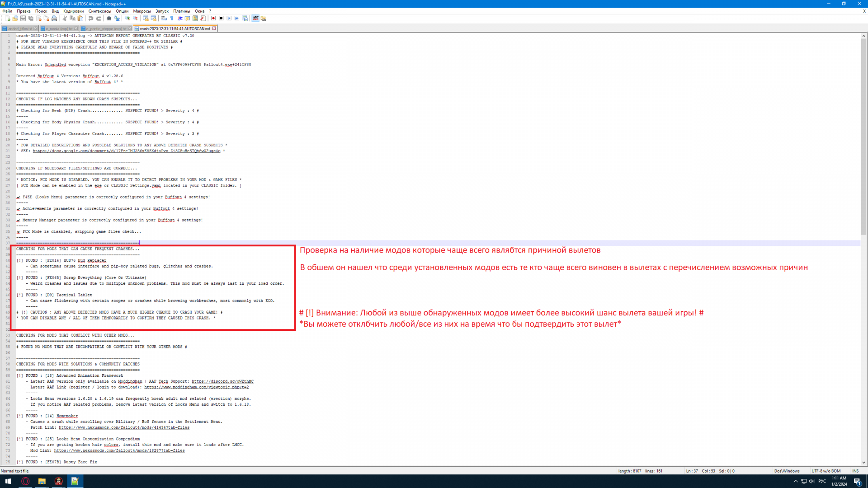Toggle Show All Characters pilcrow icon
The height and width of the screenshot is (488, 868).
click(172, 19)
